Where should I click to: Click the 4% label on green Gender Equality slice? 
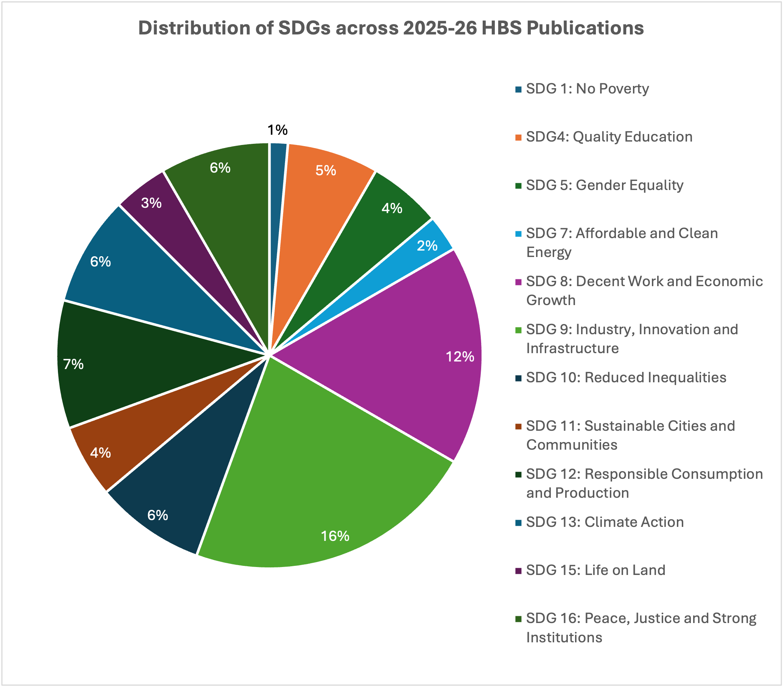pyautogui.click(x=392, y=209)
